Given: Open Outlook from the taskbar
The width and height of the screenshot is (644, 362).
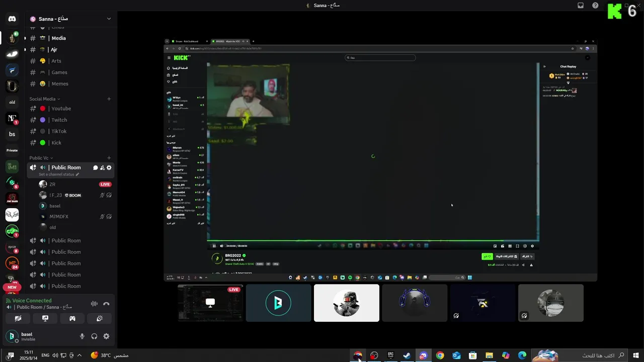Looking at the screenshot, I should (456, 355).
